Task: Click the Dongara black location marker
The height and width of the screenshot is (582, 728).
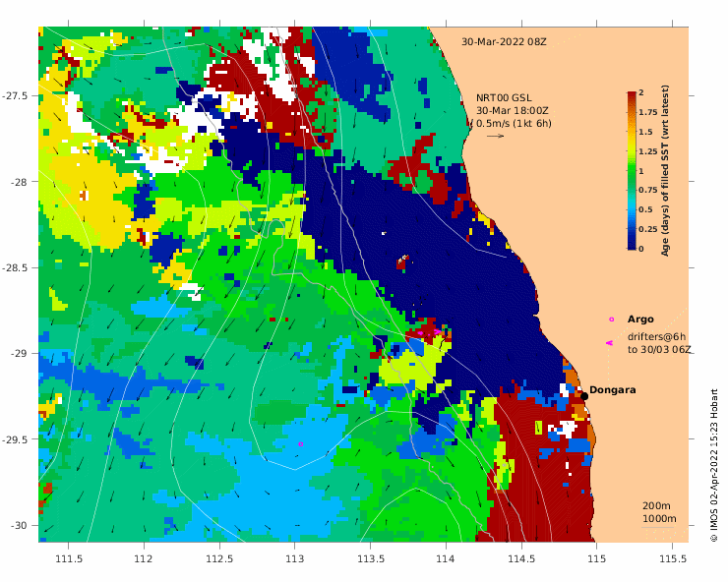Action: pos(584,396)
